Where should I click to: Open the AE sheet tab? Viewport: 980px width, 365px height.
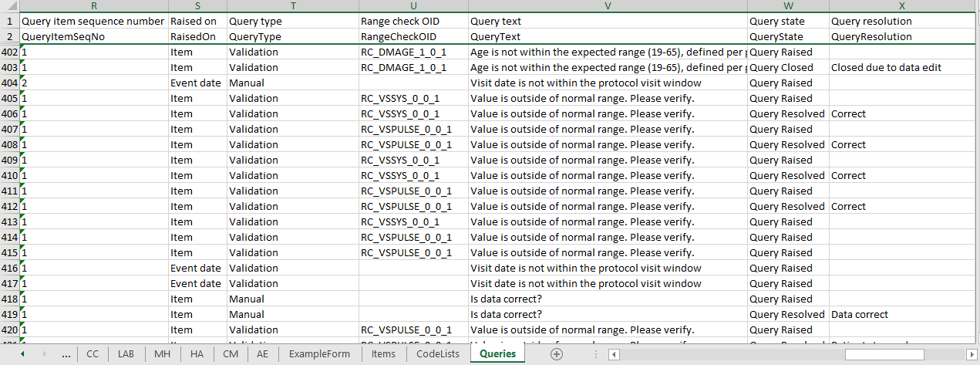(262, 354)
